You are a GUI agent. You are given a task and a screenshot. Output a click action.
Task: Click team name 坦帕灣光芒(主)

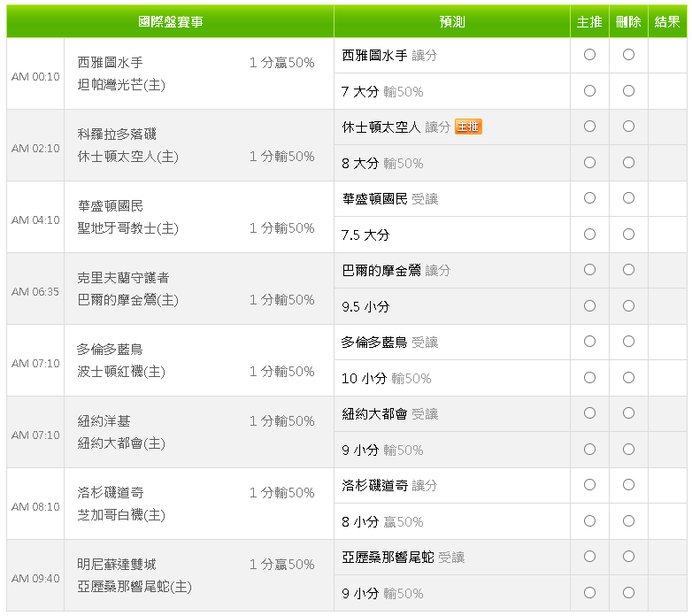[121, 85]
